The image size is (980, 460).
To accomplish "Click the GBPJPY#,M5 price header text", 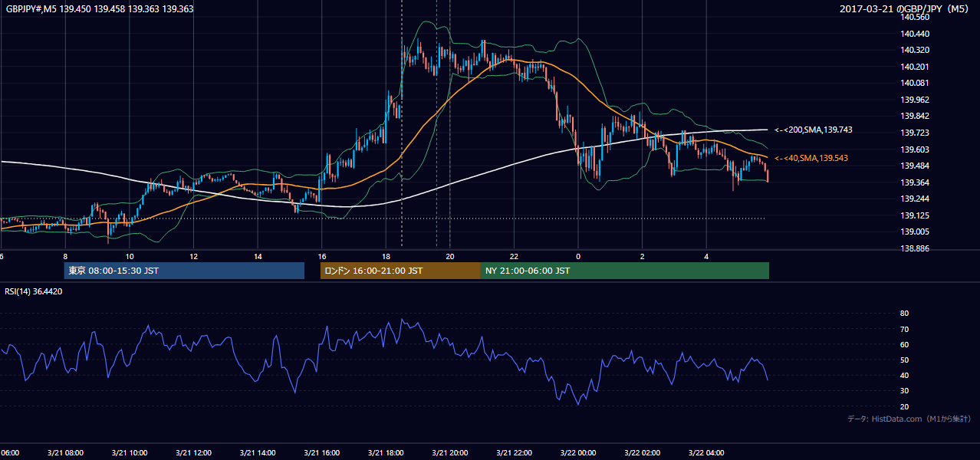I will pyautogui.click(x=100, y=9).
